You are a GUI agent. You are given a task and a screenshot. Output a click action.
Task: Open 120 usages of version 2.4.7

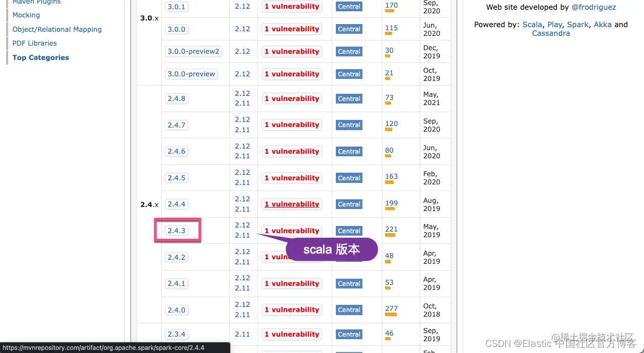point(392,124)
